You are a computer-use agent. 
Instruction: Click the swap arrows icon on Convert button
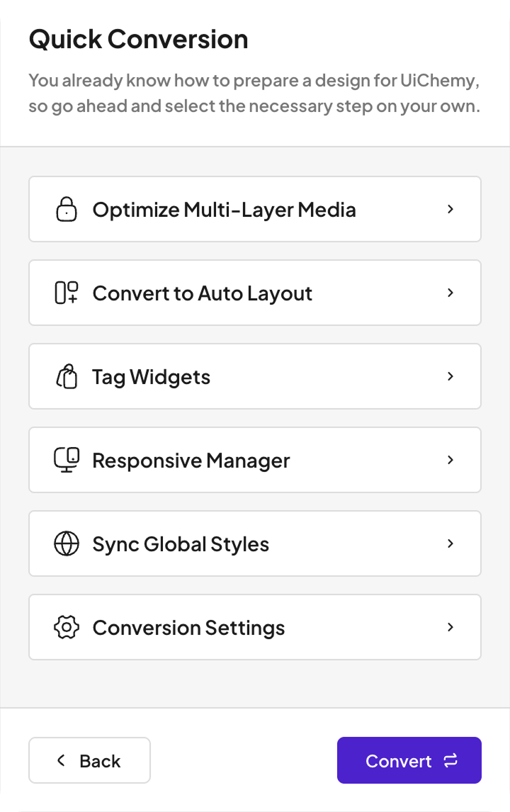pyautogui.click(x=450, y=760)
